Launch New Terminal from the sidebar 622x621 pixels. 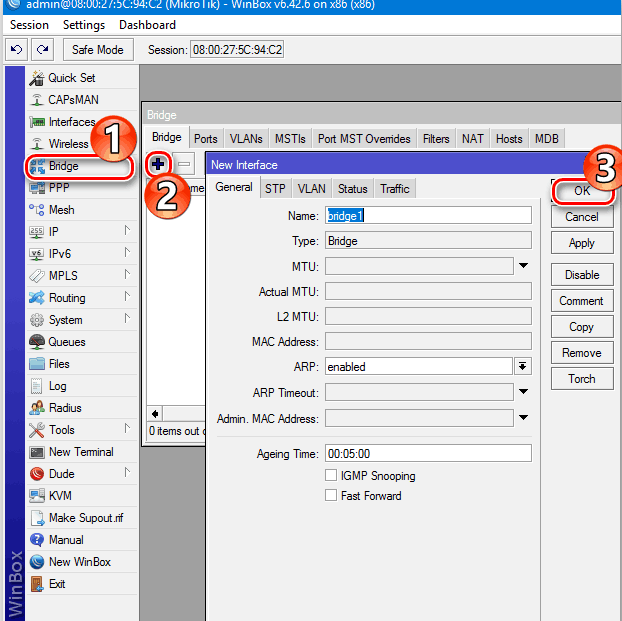(80, 452)
